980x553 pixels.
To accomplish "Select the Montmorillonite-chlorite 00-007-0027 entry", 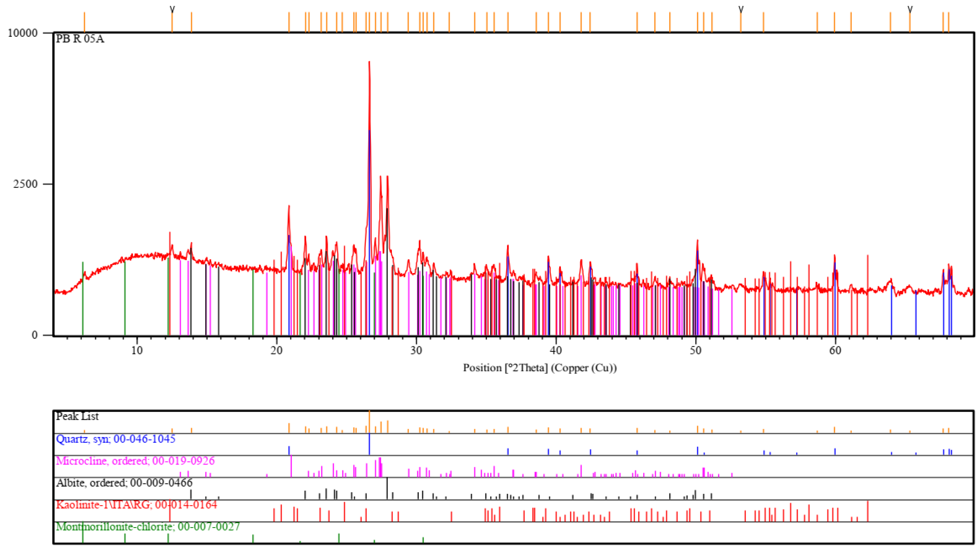I will (x=148, y=526).
